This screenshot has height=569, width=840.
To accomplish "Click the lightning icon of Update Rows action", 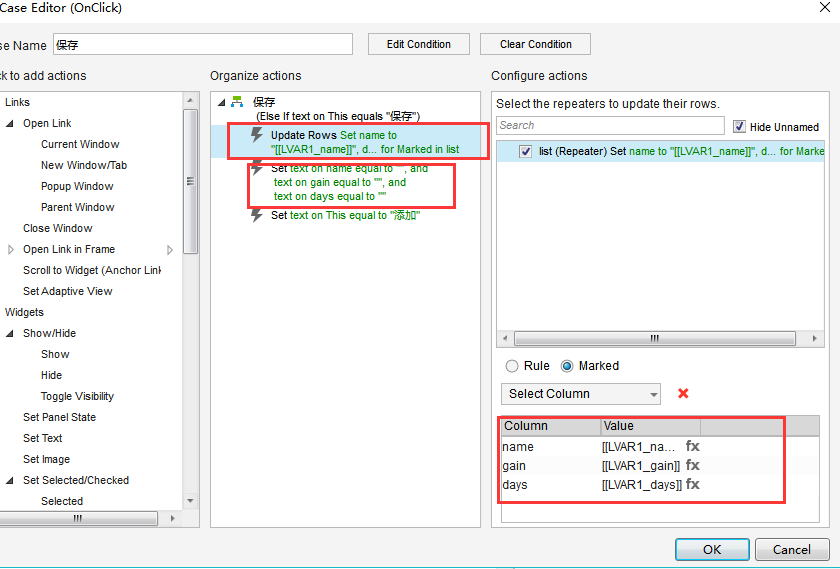I will 257,135.
